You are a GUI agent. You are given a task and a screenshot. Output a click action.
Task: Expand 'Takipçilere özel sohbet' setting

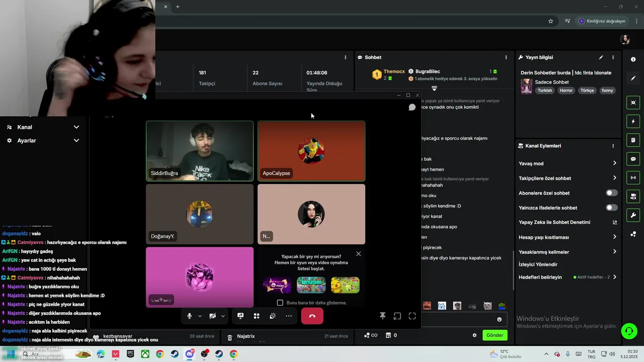tap(568, 178)
